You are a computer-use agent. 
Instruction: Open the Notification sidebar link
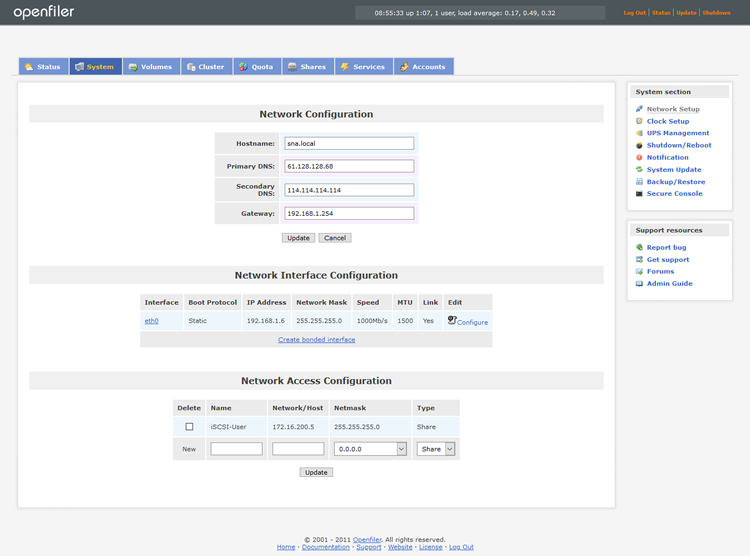tap(667, 157)
